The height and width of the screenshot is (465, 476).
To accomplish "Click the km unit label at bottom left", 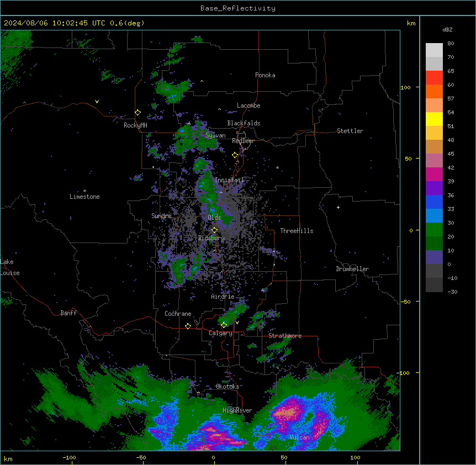I will pyautogui.click(x=8, y=458).
